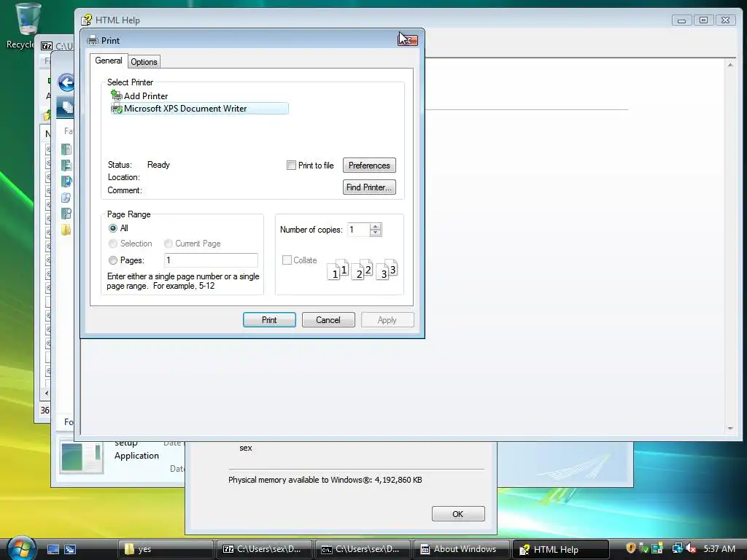This screenshot has height=560, width=747.
Task: Click 7-Zip horizontal scrollbar left arrow
Action: [46, 393]
